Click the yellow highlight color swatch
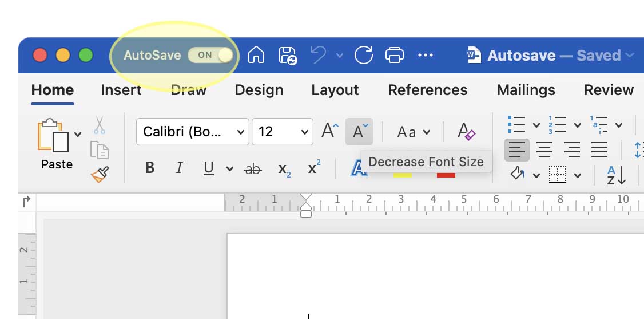644x319 pixels. (x=403, y=175)
